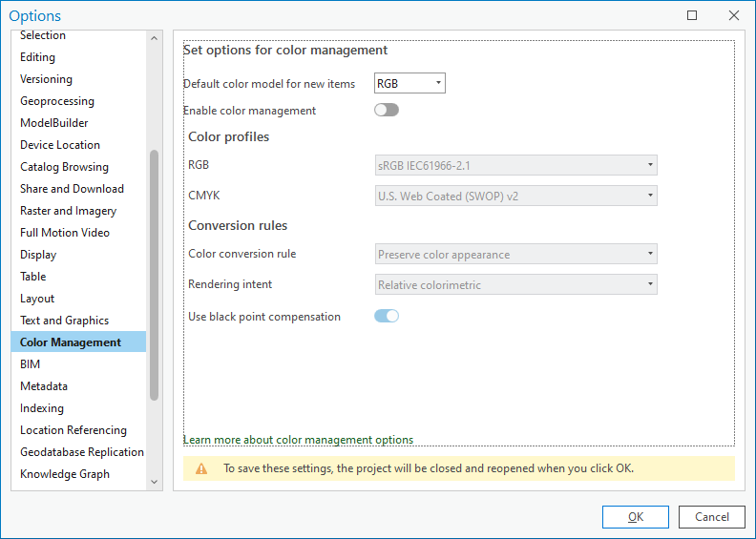
Task: Click the sidebar scroll down arrow
Action: pos(155,483)
